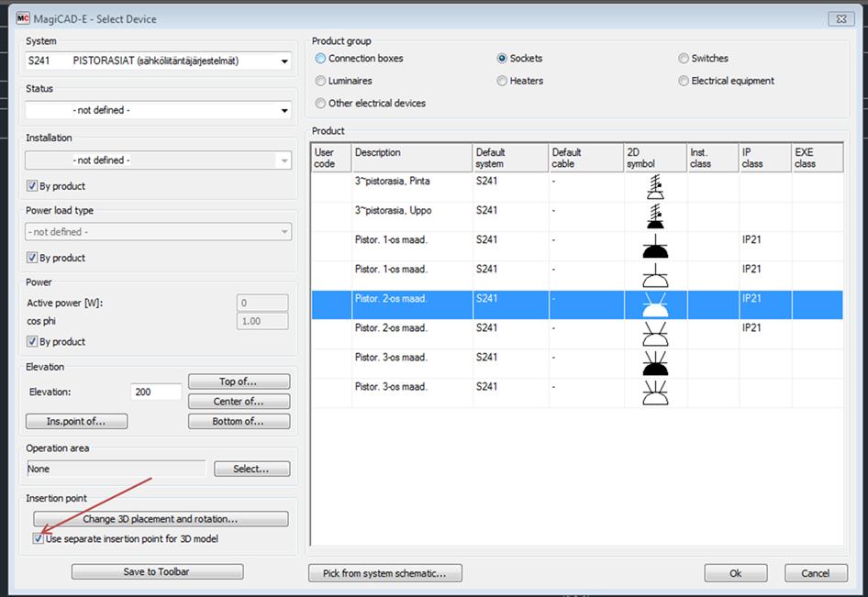The image size is (868, 597).
Task: Click the Bottom of... button
Action: (239, 421)
